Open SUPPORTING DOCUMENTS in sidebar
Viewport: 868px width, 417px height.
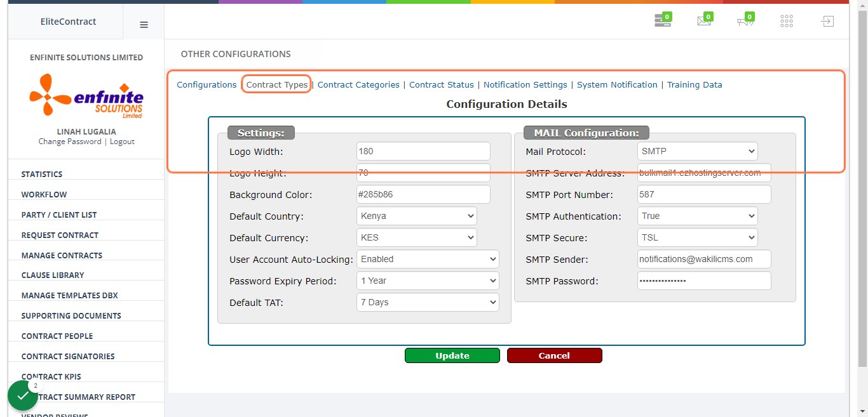pos(71,315)
